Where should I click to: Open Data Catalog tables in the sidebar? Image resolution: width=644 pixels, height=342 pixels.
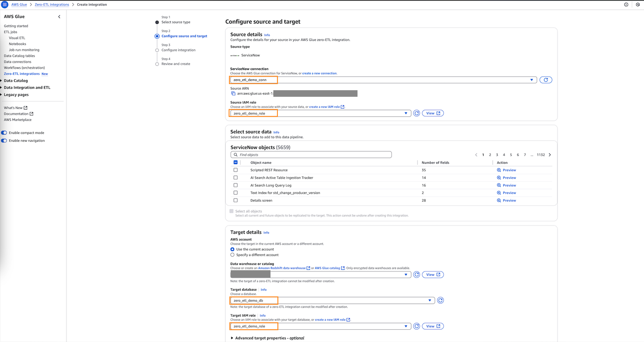(x=19, y=56)
